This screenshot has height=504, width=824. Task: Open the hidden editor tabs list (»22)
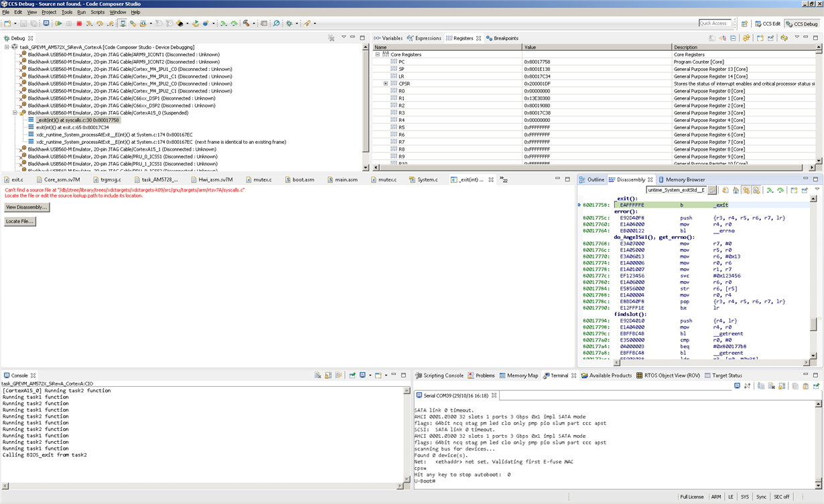click(x=504, y=179)
